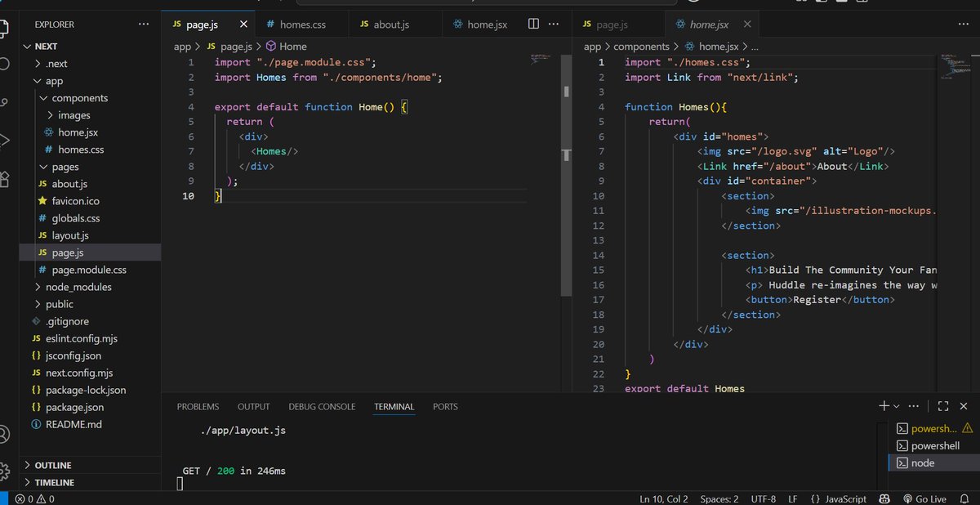Open Extensions view in activity bar
The image size is (980, 505).
4,177
